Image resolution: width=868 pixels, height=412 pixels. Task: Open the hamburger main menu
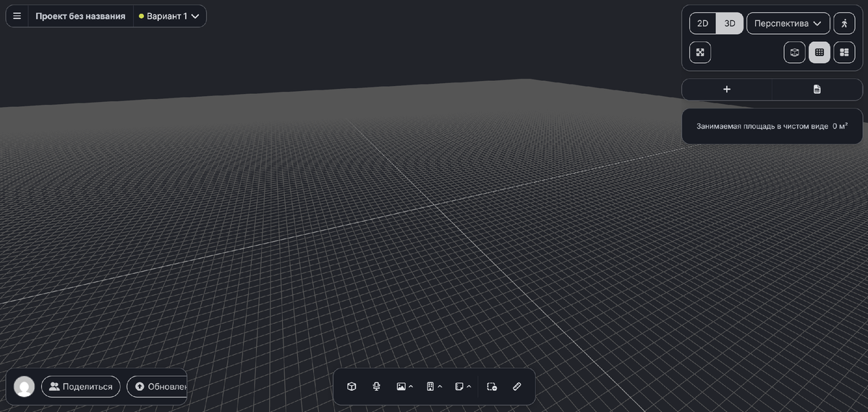[17, 16]
